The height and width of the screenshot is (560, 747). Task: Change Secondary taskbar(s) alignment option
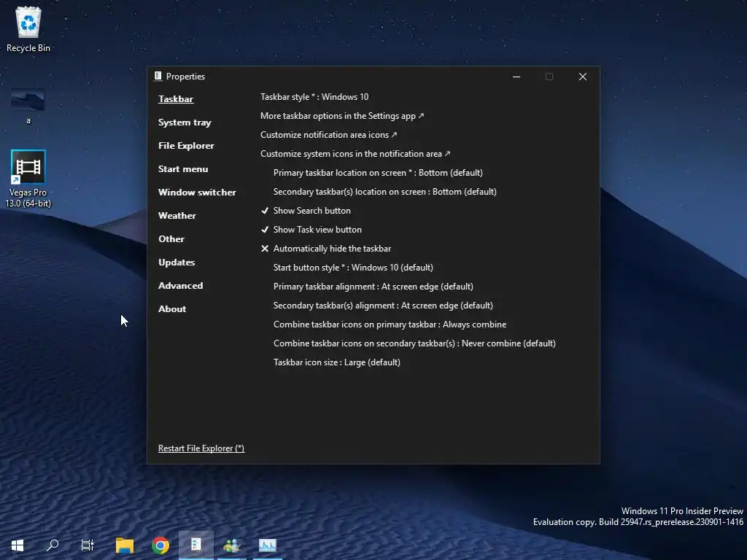tap(383, 306)
